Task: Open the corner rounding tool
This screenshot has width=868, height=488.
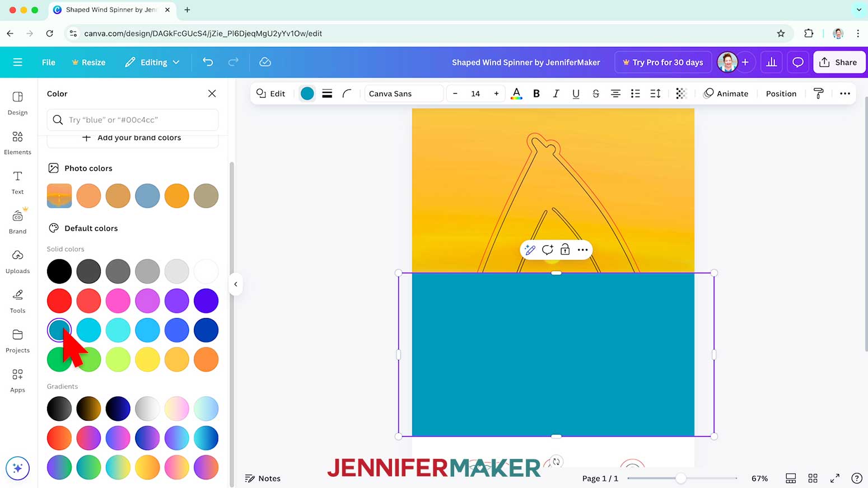Action: (x=347, y=93)
